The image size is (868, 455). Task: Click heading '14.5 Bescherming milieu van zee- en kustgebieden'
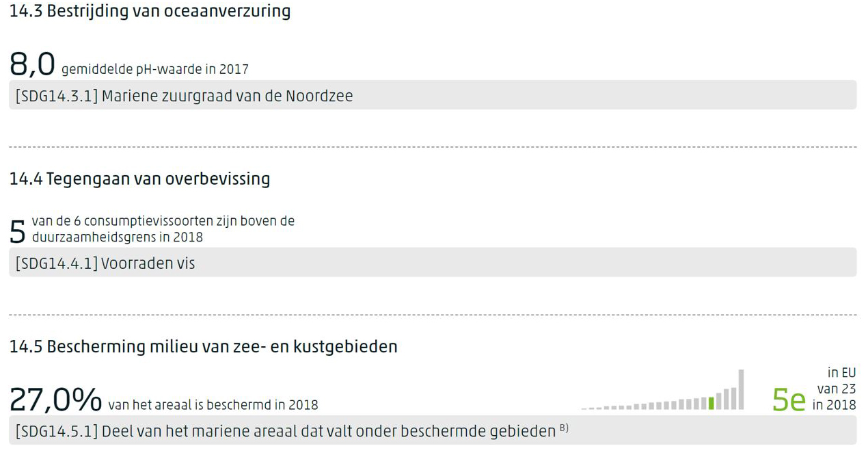click(203, 347)
